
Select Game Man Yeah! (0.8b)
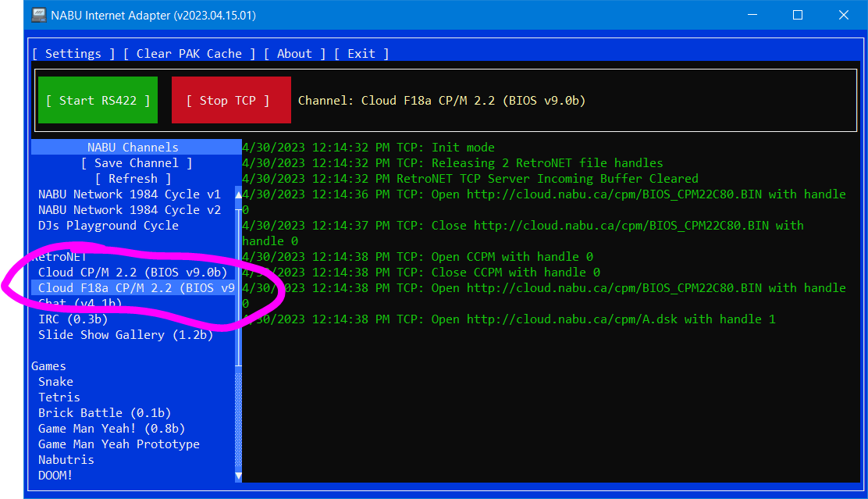point(112,428)
